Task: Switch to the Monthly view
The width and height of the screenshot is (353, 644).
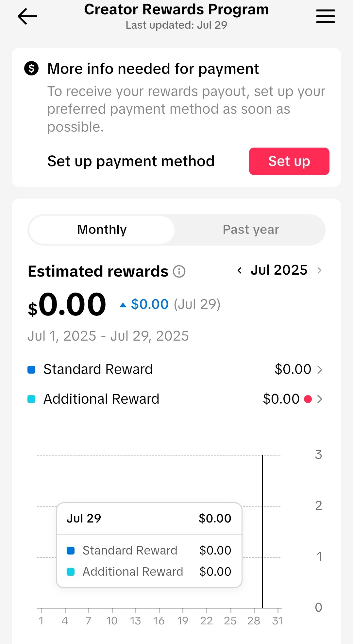Action: pyautogui.click(x=102, y=230)
